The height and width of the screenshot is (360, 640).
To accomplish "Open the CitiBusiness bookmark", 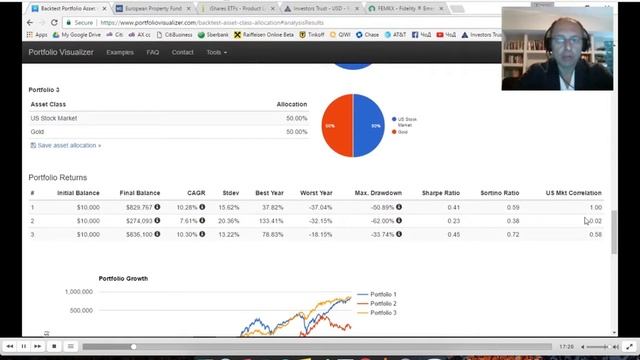I will tap(174, 35).
